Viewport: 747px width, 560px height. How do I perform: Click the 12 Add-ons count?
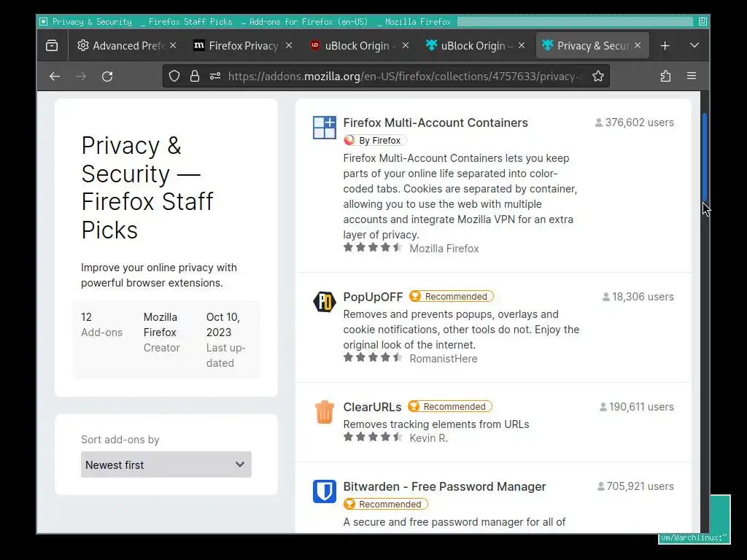[101, 324]
